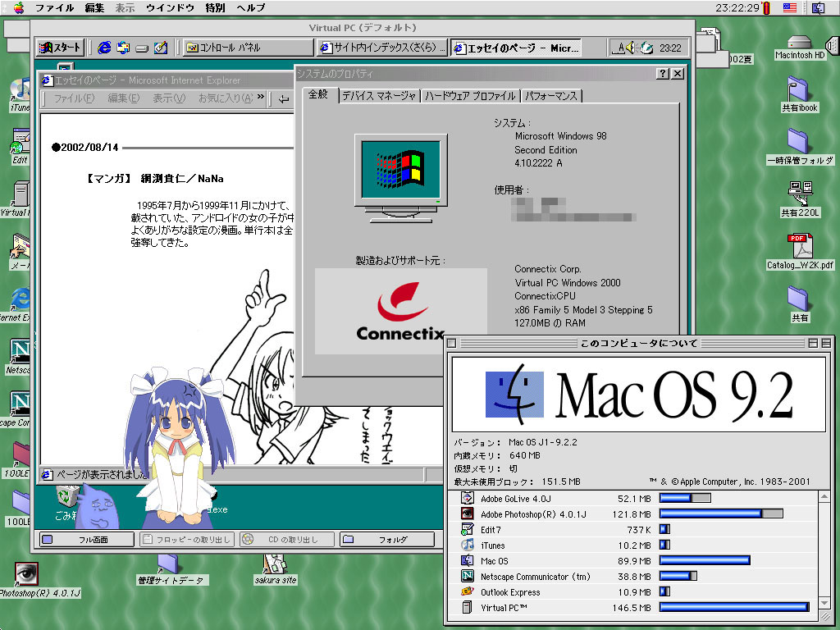The width and height of the screenshot is (840, 630).
Task: Click the scroll down arrow in memory list
Action: [x=824, y=604]
